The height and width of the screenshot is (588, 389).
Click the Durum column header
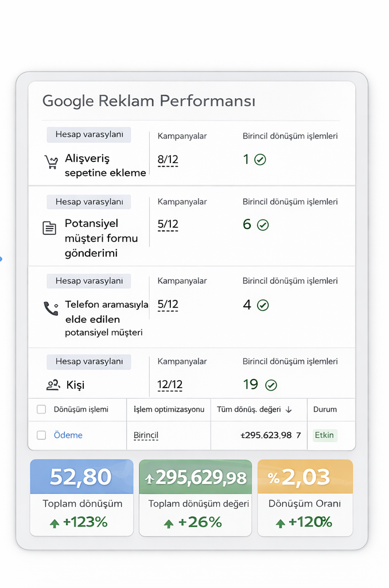(325, 409)
